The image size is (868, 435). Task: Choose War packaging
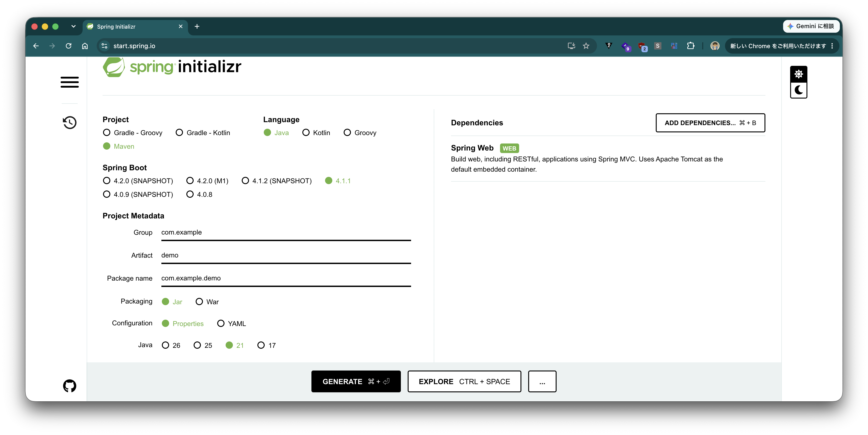click(x=207, y=302)
